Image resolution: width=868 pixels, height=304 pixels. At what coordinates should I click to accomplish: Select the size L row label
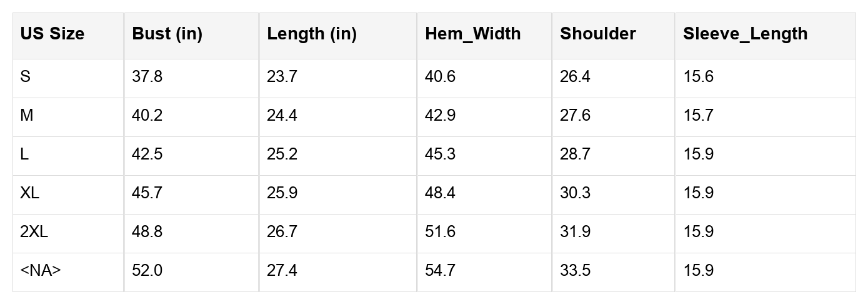24,155
